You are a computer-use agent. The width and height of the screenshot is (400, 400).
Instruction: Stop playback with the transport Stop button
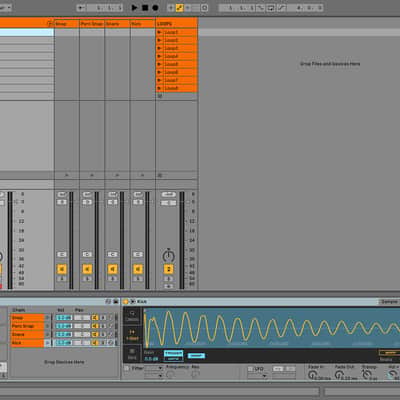[145, 7]
